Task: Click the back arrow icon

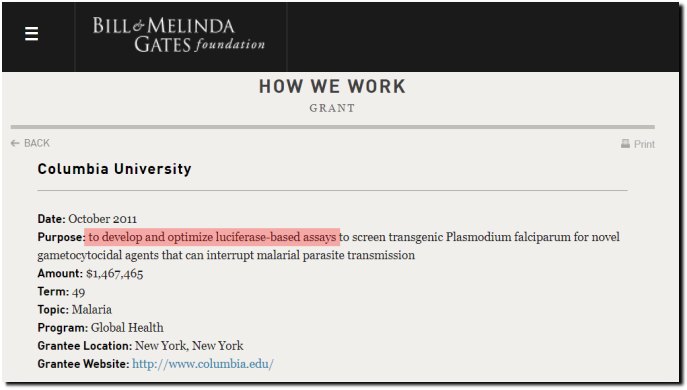Action: click(x=15, y=143)
